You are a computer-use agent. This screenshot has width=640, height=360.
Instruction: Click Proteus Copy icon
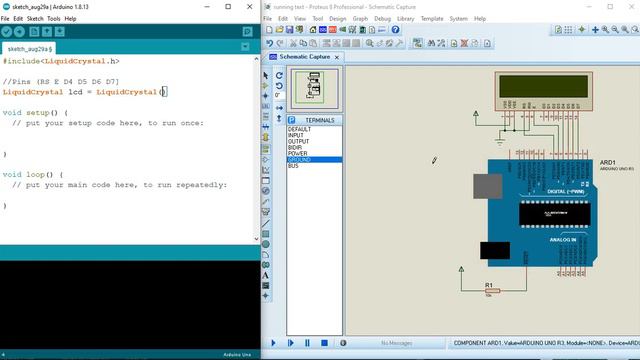click(x=303, y=43)
